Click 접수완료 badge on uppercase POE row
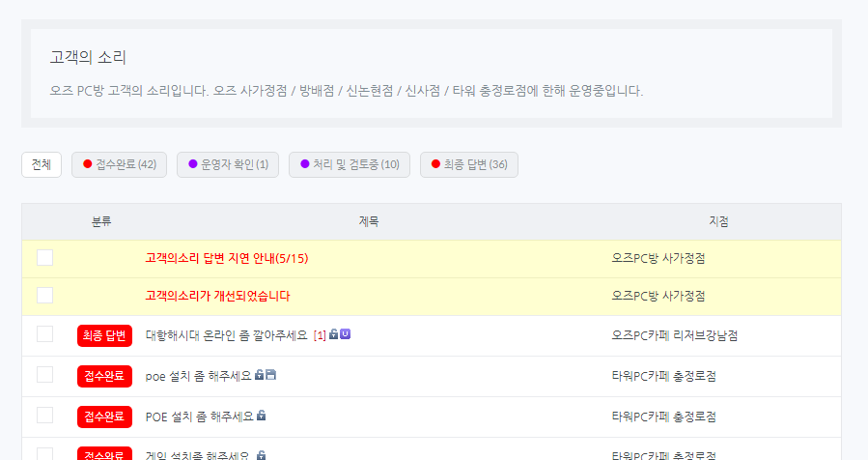Viewport: 868px width, 460px height. point(104,417)
